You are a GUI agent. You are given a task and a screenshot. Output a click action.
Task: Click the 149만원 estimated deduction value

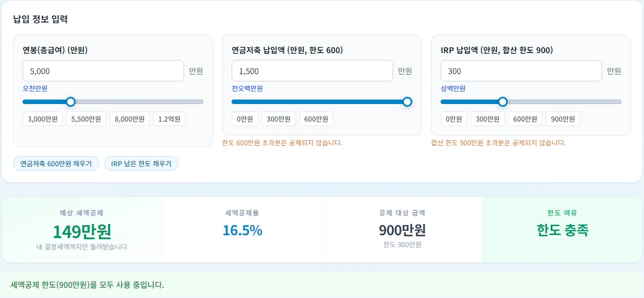(82, 231)
